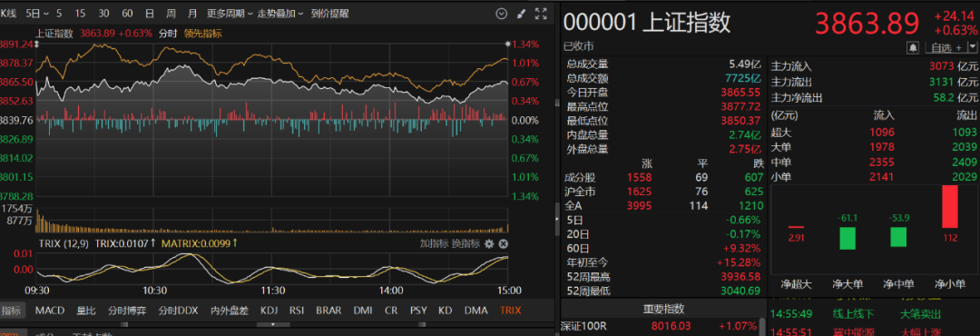Switch to the MACD indicator tab
The height and width of the screenshot is (336, 980).
click(49, 310)
